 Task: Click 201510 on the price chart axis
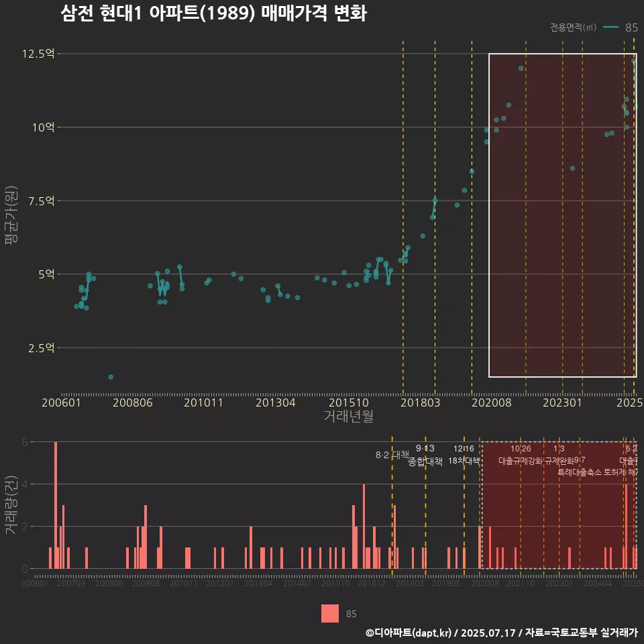349,402
